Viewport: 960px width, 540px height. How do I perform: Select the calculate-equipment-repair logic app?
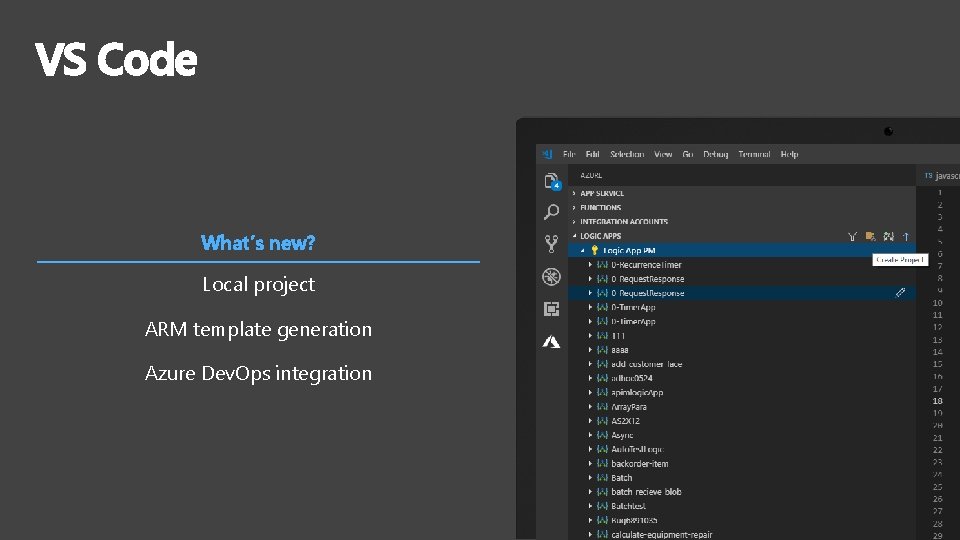pyautogui.click(x=661, y=534)
